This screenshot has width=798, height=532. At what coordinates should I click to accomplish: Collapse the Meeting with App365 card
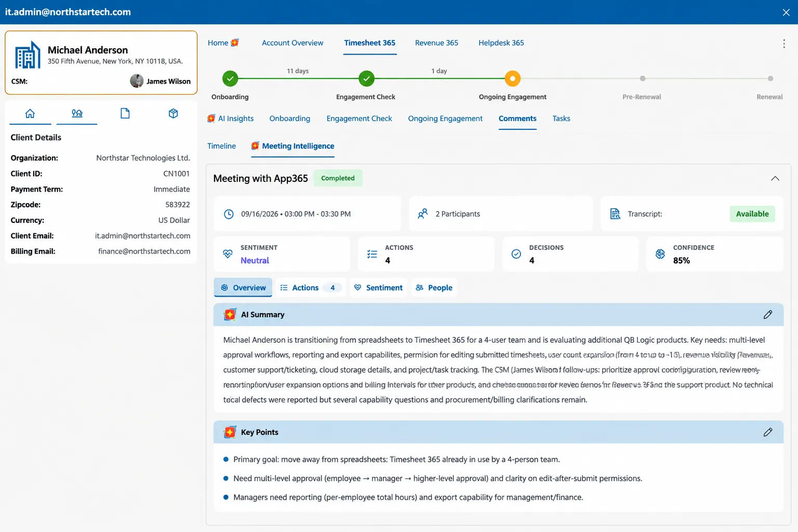point(775,178)
